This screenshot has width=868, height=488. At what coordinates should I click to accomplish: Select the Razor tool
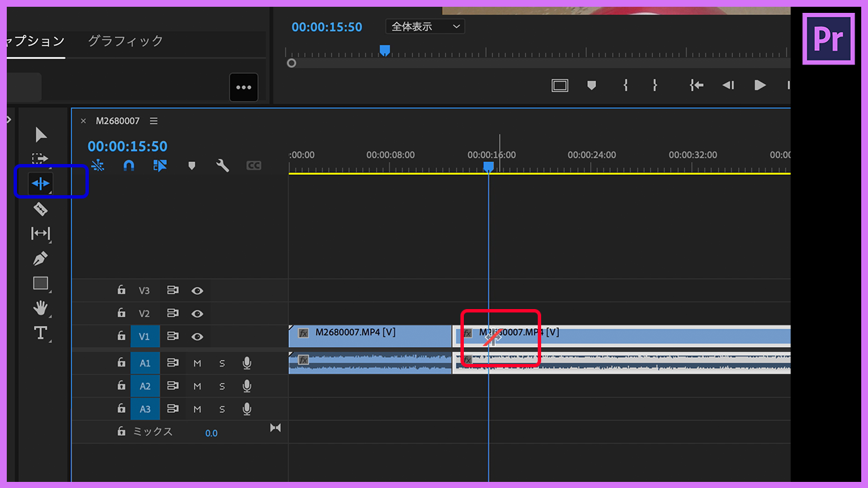click(x=40, y=209)
